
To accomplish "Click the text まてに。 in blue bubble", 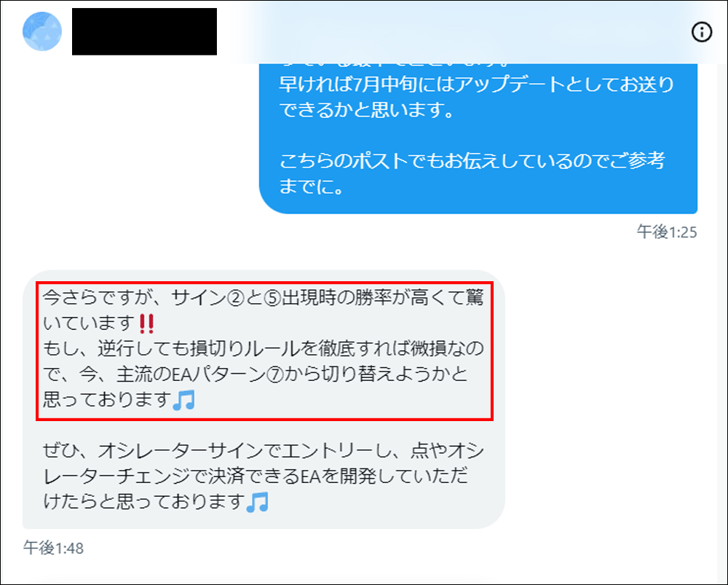I will point(311,187).
